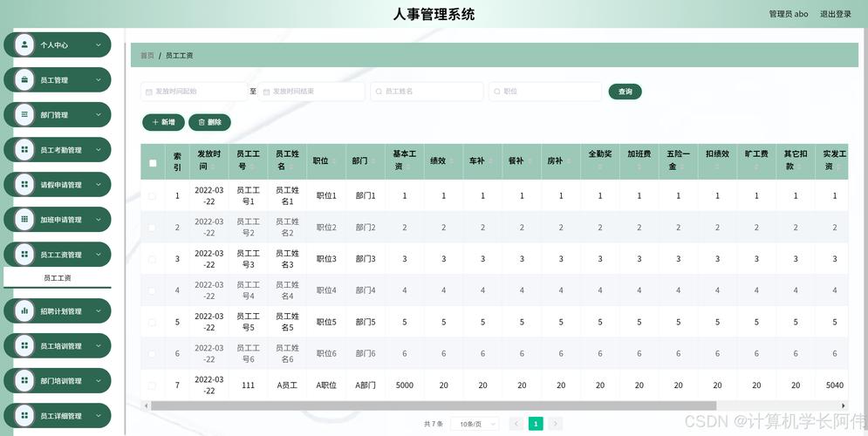The height and width of the screenshot is (436, 868).
Task: Check the row 6 checkbox
Action: click(153, 353)
